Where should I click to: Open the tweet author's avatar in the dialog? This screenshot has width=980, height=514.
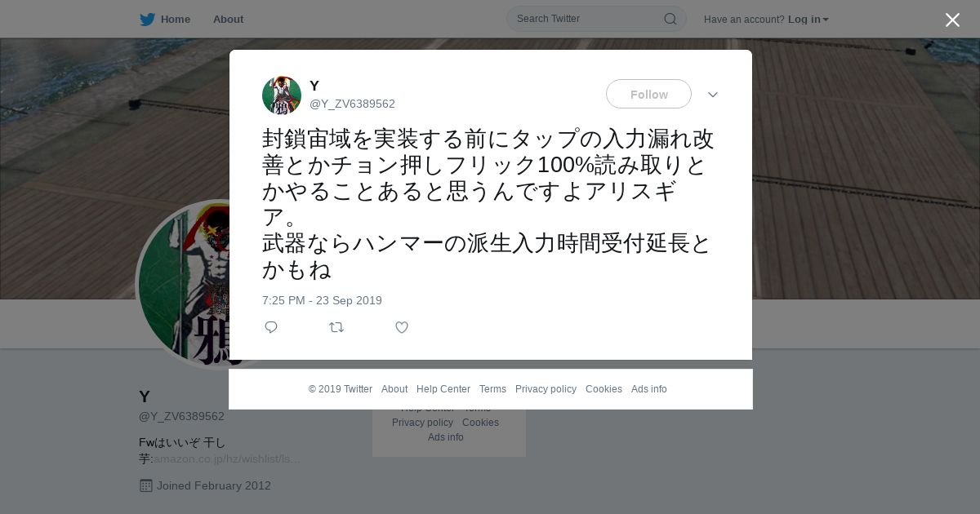pos(282,95)
